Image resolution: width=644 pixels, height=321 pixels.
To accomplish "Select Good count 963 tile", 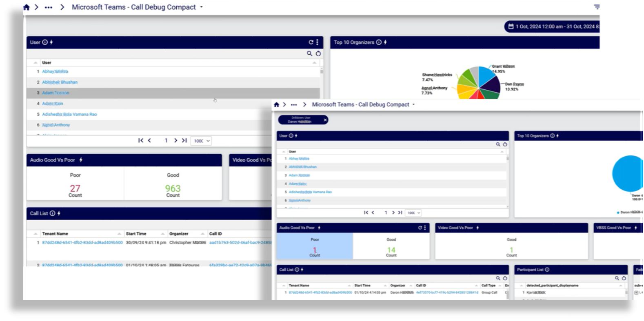I will (x=173, y=184).
